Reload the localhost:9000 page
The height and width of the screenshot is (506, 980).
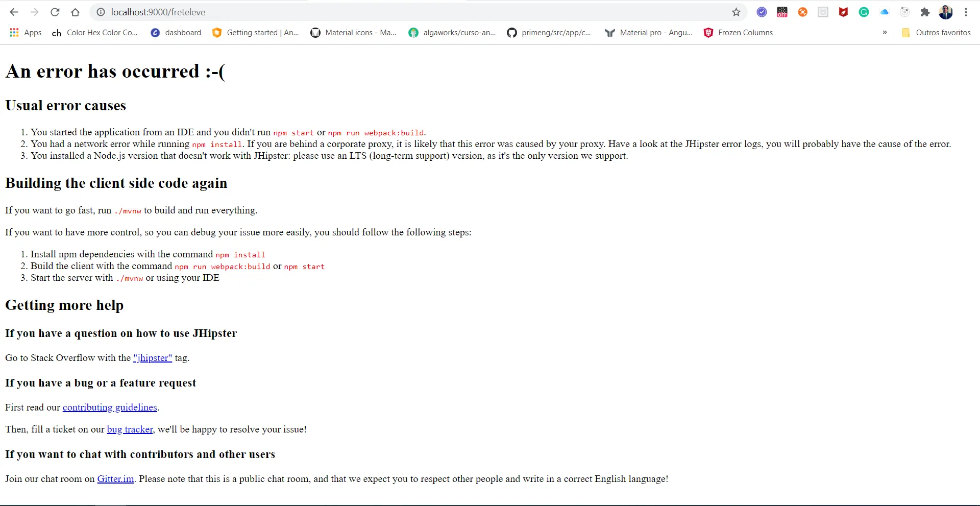55,12
